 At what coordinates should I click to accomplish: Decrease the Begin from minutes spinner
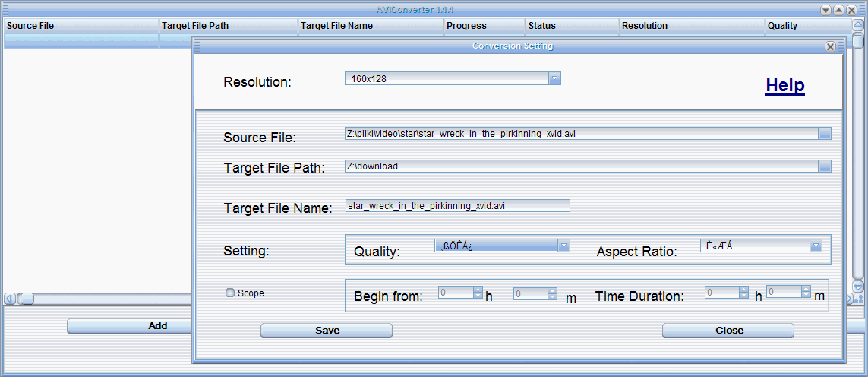point(552,296)
